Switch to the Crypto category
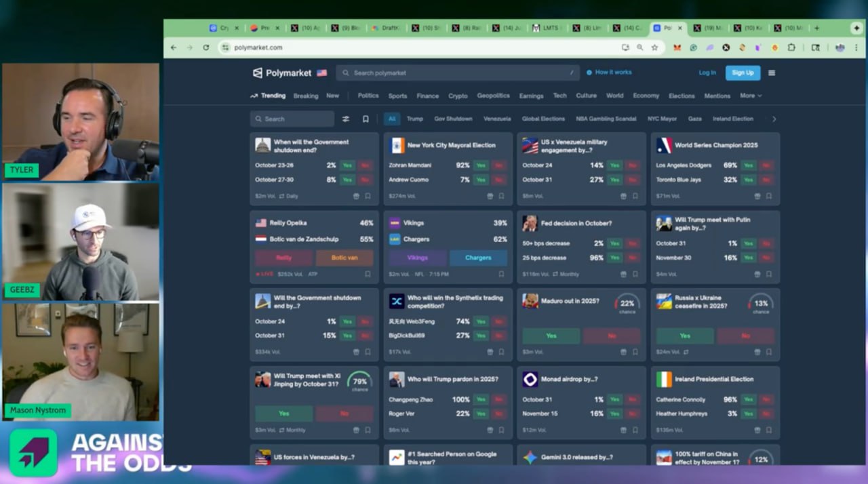The height and width of the screenshot is (484, 868). (458, 96)
